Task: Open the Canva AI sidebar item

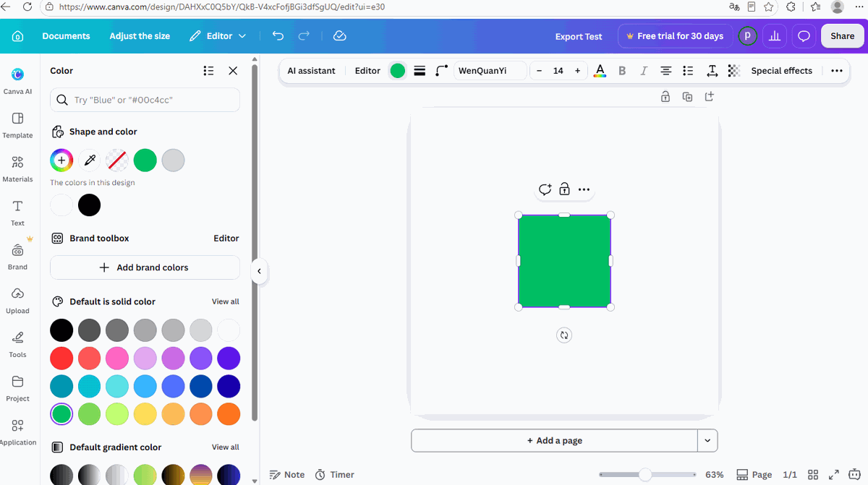Action: point(17,81)
